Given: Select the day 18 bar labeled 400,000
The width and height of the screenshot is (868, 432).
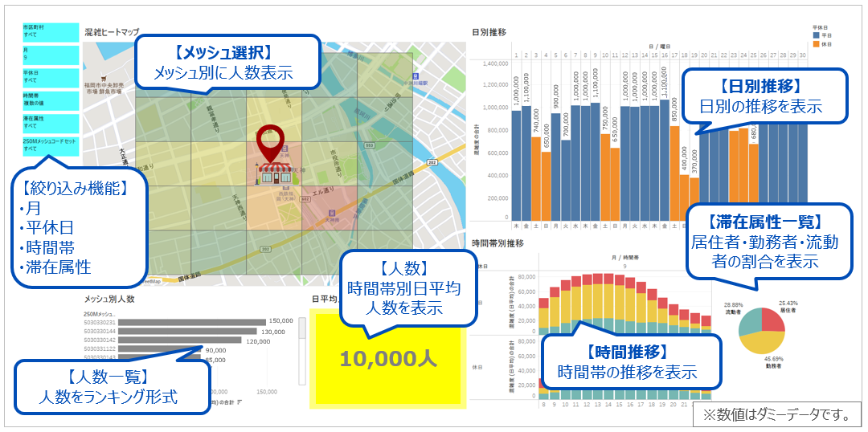Looking at the screenshot, I should coord(684,198).
